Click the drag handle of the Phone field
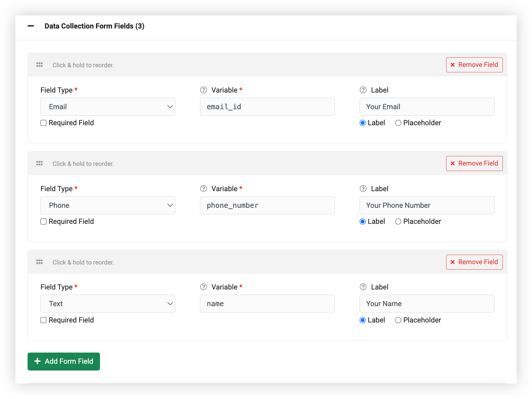532x399 pixels. coord(39,163)
